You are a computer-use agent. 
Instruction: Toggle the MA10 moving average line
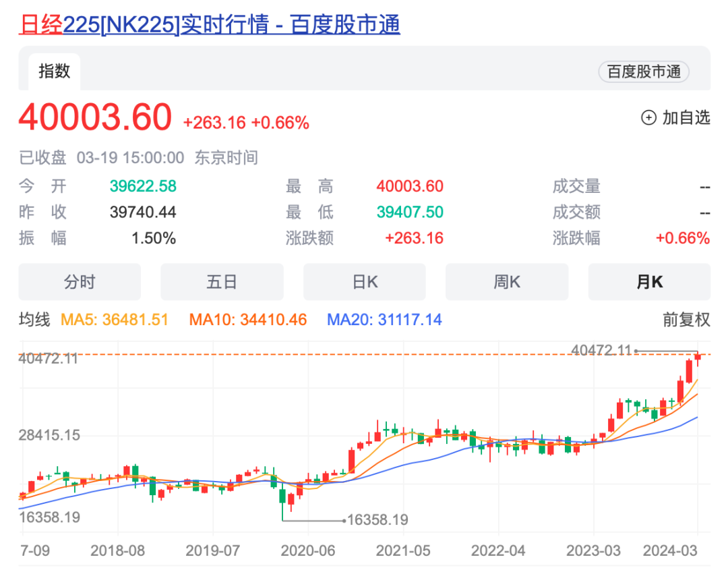(x=247, y=320)
